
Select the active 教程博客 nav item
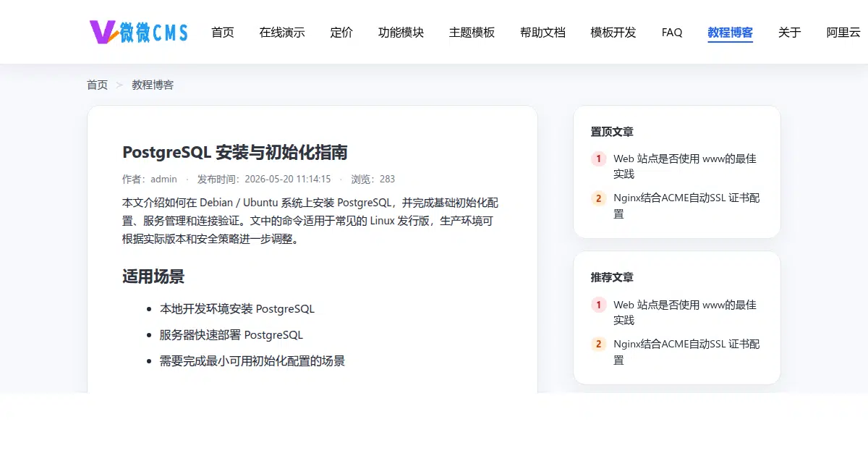(731, 33)
